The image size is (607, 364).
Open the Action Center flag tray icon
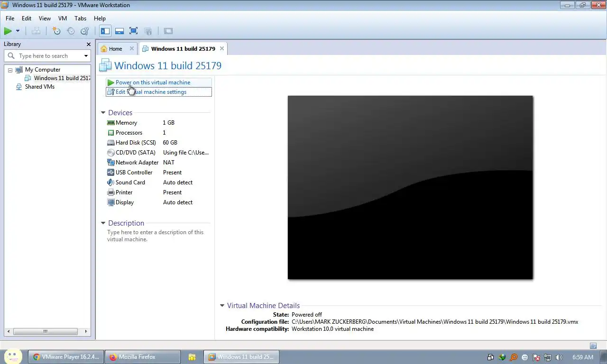[536, 357]
